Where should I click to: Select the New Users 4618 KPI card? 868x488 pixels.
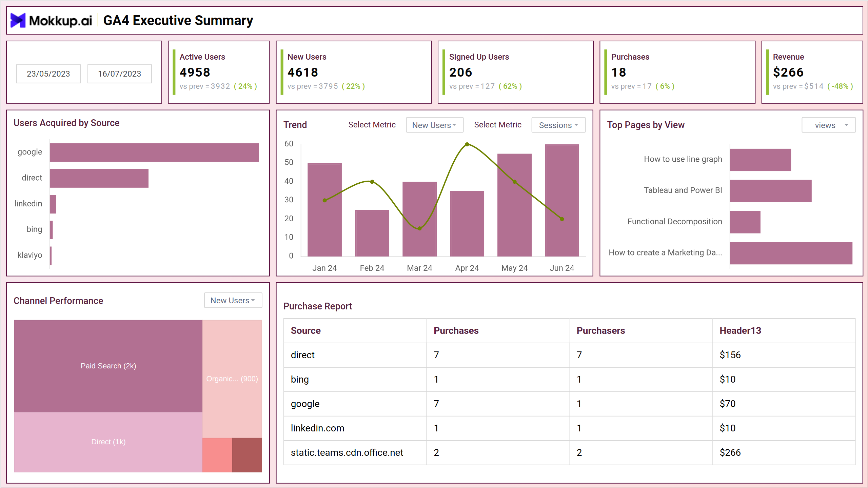coord(354,72)
